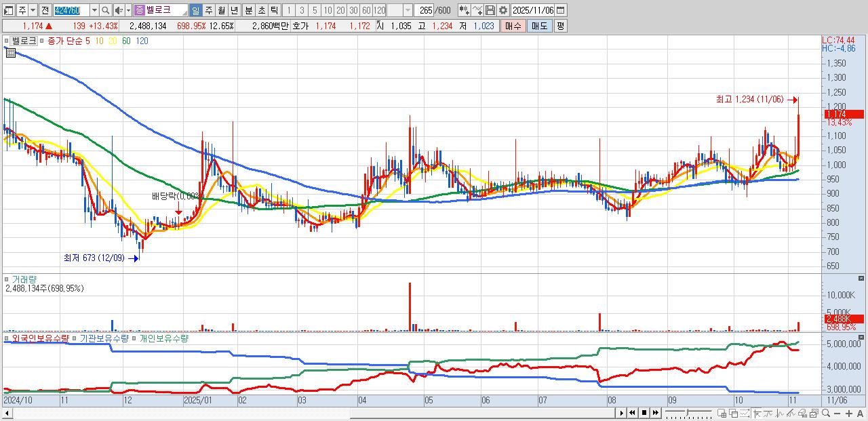Click the stop button on bottom toolbar
868x421 pixels.
[644, 413]
